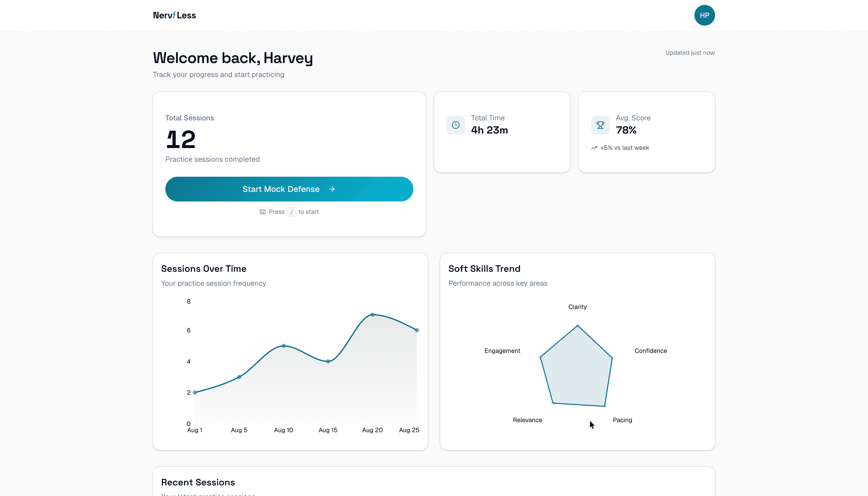Click the keyboard icon before Press

point(263,212)
